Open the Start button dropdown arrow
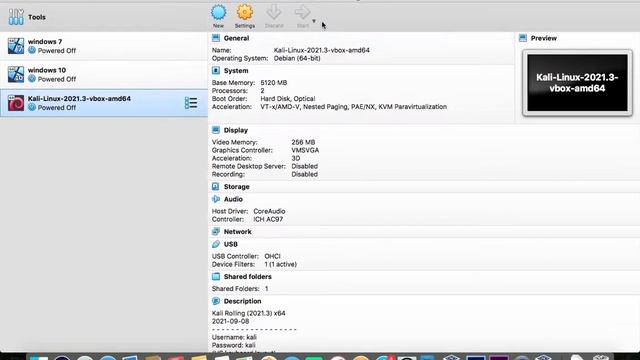This screenshot has height=360, width=640. coord(314,21)
